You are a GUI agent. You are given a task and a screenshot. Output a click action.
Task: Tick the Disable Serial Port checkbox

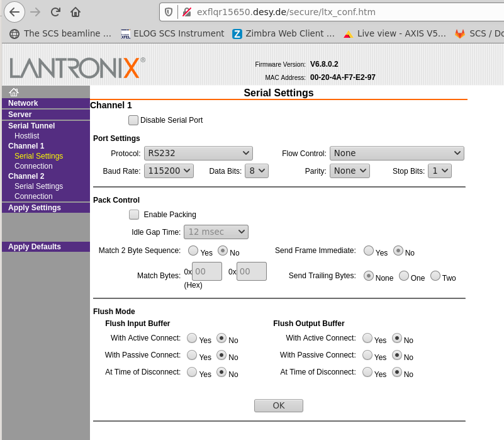[x=133, y=120]
